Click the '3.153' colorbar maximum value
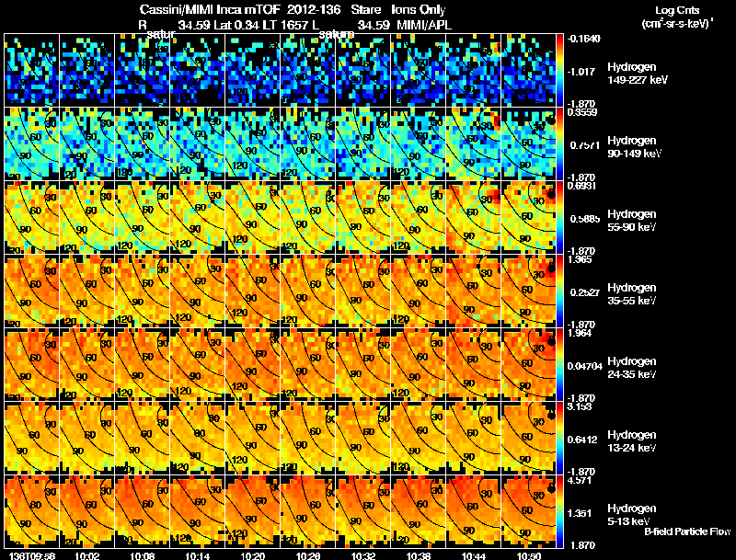736x560 pixels. (x=580, y=406)
